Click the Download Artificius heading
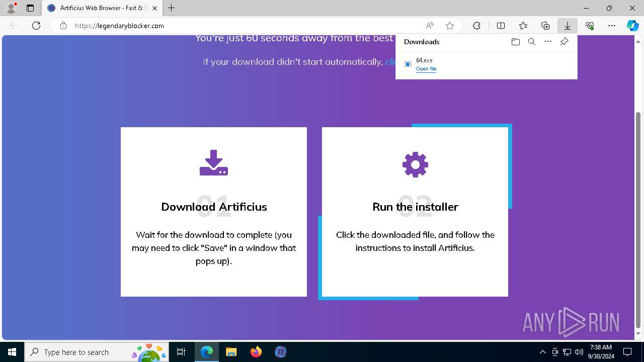The image size is (644, 362). (214, 207)
